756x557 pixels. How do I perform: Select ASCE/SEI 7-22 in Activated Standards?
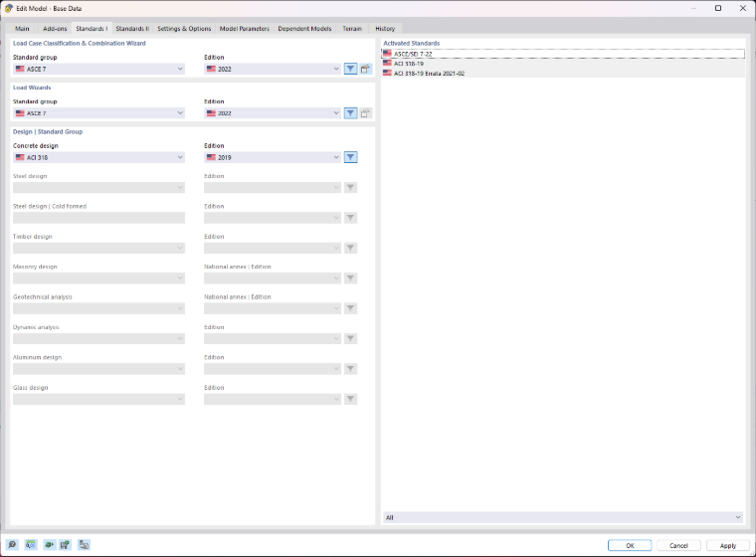coord(563,54)
